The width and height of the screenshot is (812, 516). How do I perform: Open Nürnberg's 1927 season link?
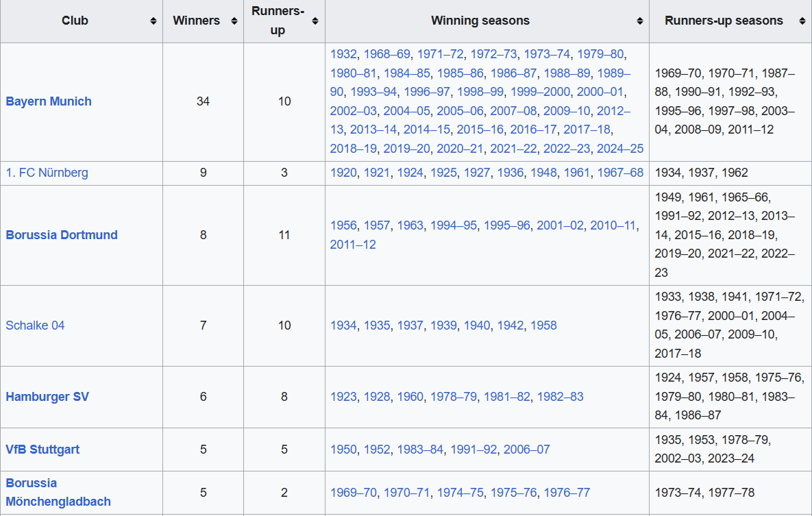click(477, 173)
